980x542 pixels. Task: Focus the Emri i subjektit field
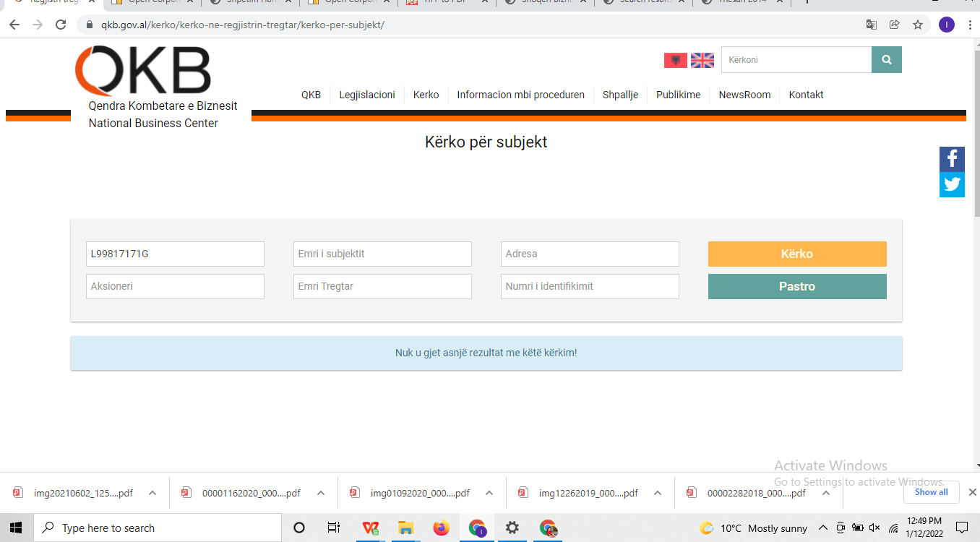pos(382,254)
